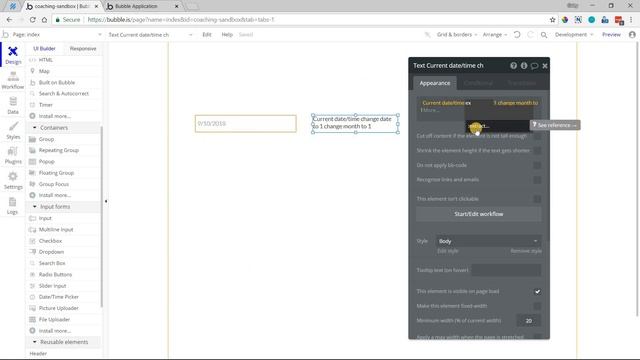Select the Floating Group container
The width and height of the screenshot is (640, 360).
[x=56, y=173]
